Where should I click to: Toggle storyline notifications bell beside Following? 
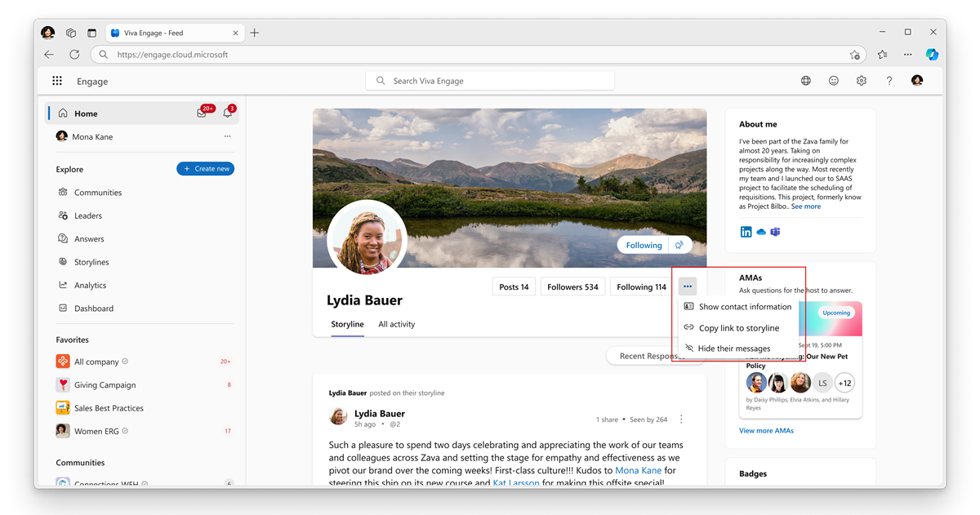(x=679, y=245)
